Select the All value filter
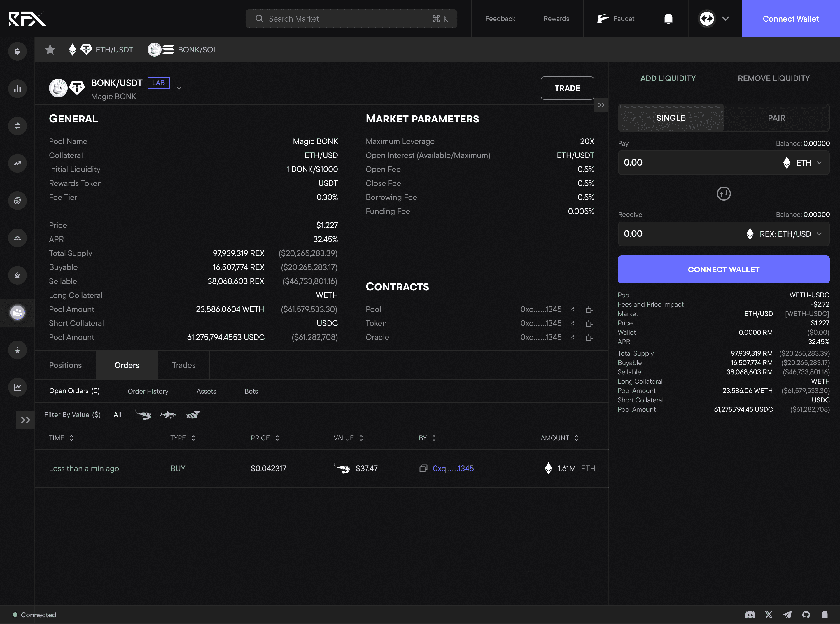This screenshot has height=624, width=840. point(118,415)
